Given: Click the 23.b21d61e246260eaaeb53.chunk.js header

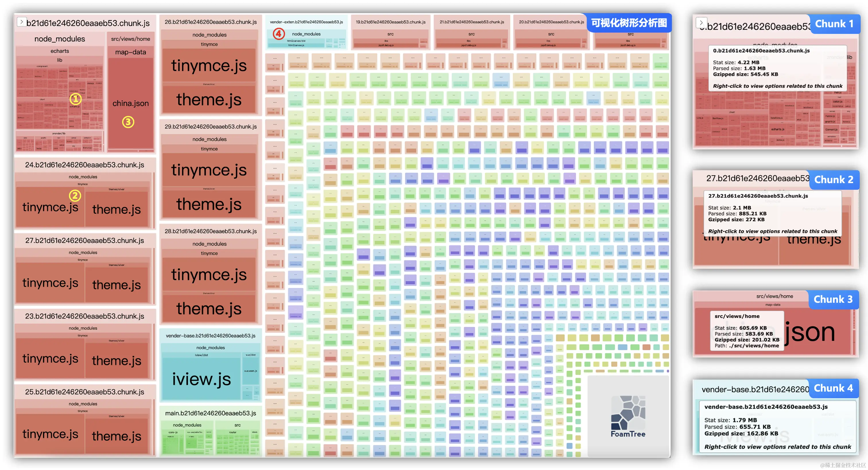Looking at the screenshot, I should pos(85,316).
